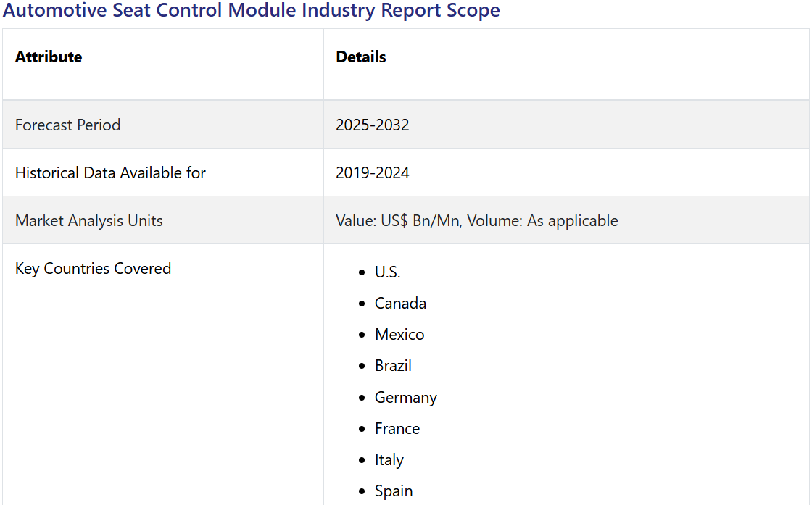Click 'Mexico' in the countries list
This screenshot has width=812, height=505.
pos(399,335)
